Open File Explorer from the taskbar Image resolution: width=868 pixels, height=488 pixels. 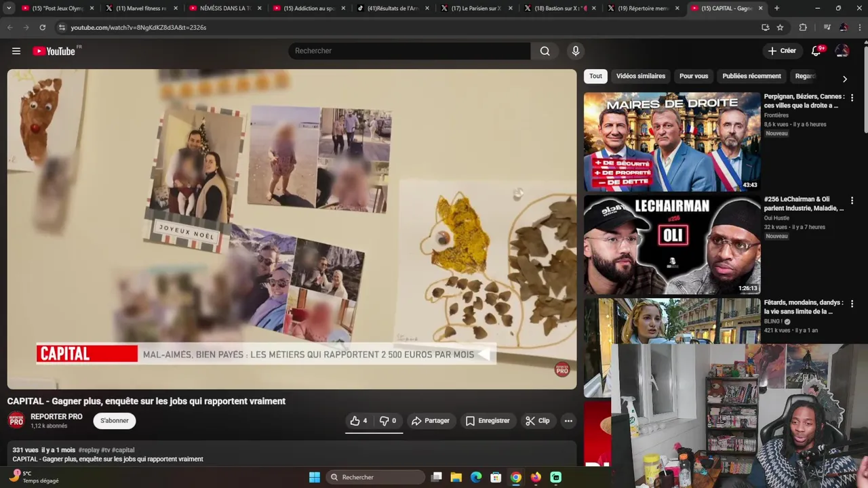(456, 477)
